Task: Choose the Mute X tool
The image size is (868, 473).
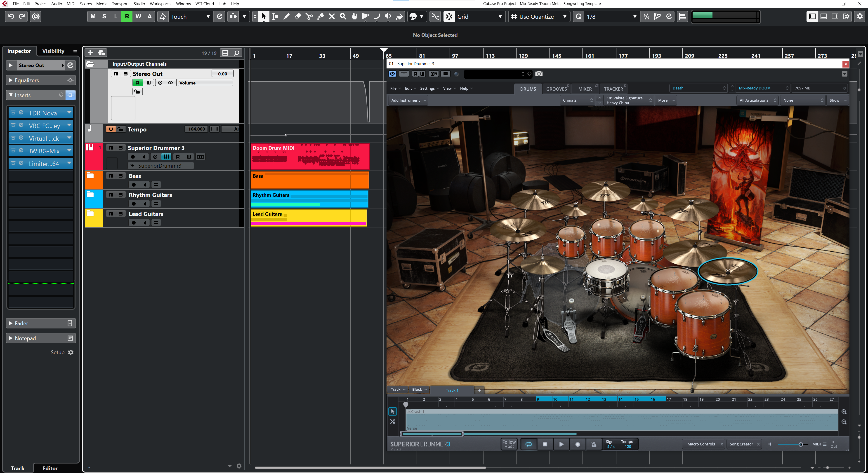Action: coord(332,16)
